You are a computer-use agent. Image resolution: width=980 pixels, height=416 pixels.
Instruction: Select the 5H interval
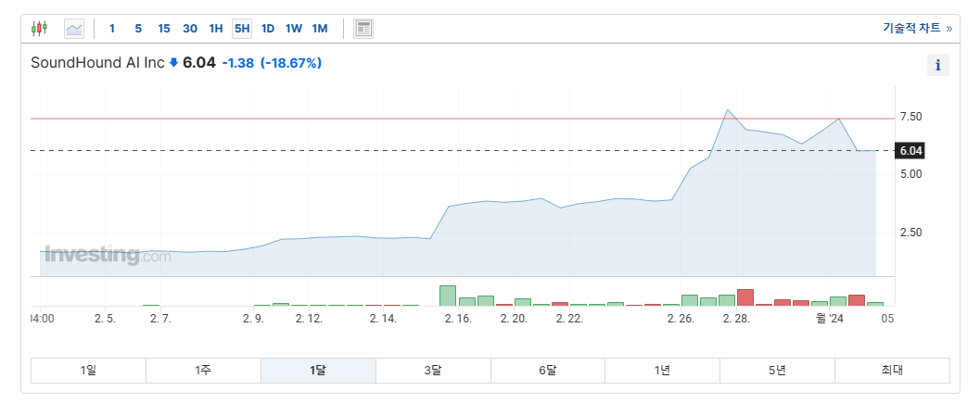[242, 29]
